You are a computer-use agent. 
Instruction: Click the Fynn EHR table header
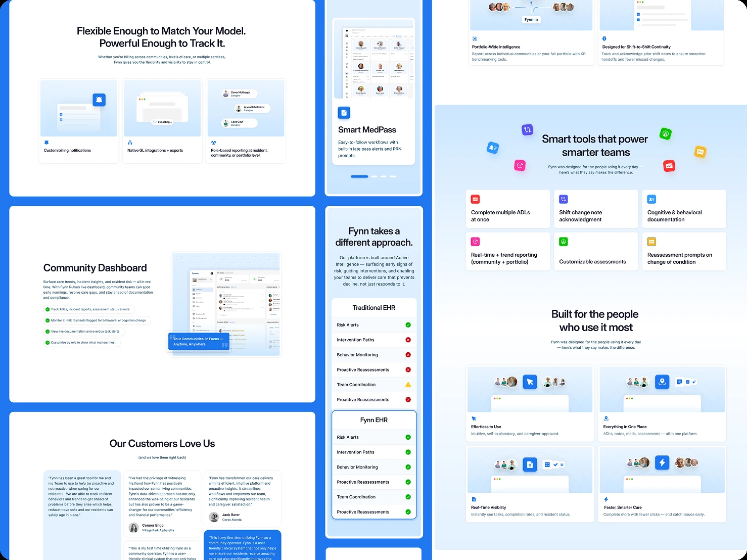374,420
